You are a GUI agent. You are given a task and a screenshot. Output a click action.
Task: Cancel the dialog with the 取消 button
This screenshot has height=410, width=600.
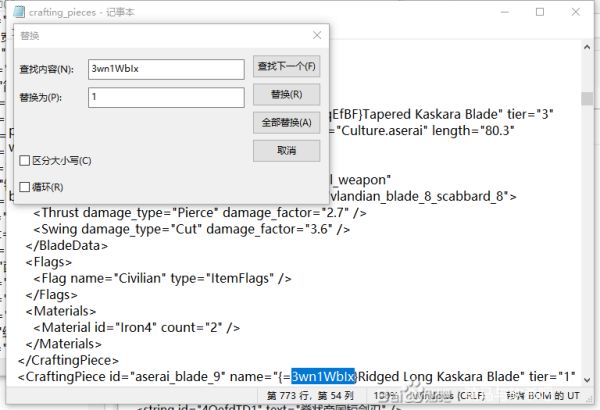pos(286,150)
